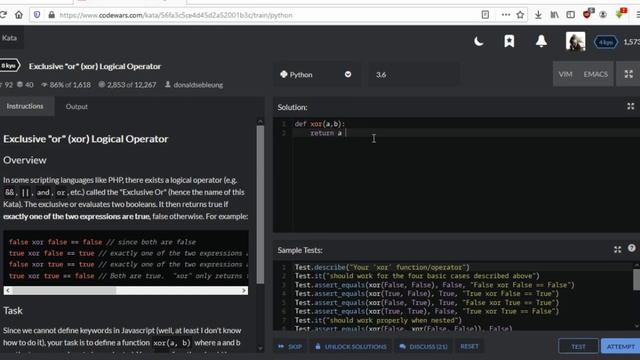Viewport: 640px width, 360px height.
Task: Click the instructions panel vertical scrollbar
Action: coord(260,204)
